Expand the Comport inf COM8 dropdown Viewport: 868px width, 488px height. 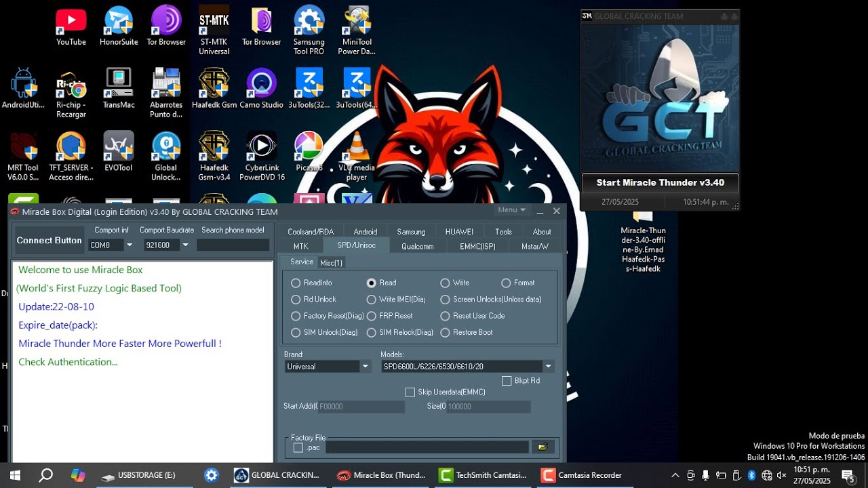(129, 245)
